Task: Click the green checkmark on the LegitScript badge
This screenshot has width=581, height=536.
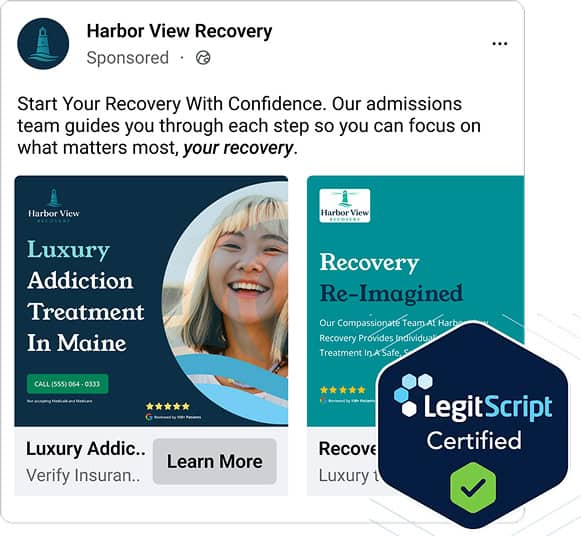Action: [473, 487]
